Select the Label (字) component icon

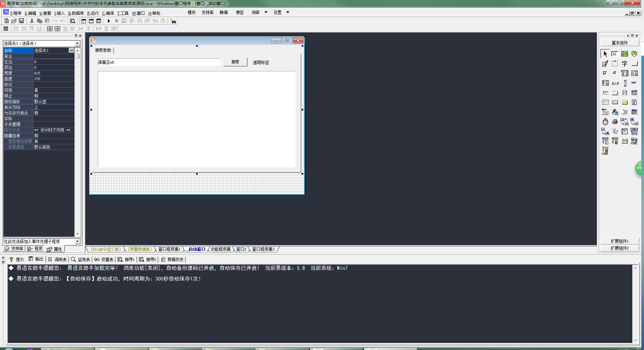(x=624, y=63)
